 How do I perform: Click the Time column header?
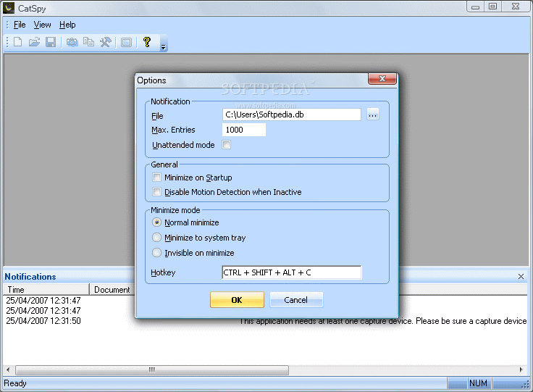(46, 290)
